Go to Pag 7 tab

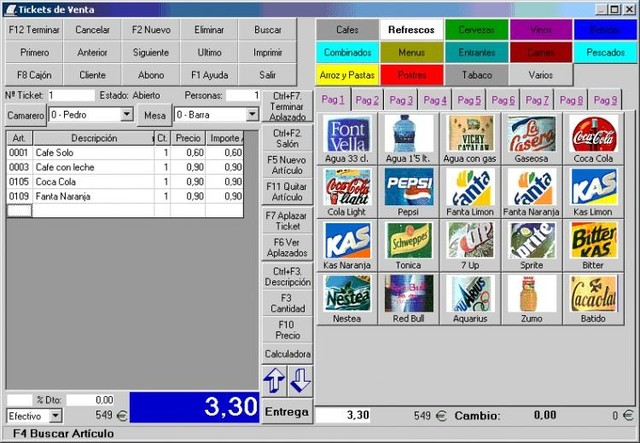[x=537, y=100]
